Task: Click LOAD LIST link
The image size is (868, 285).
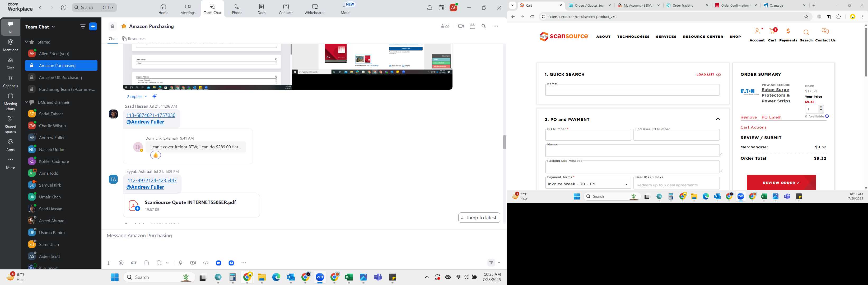Action: click(x=708, y=74)
